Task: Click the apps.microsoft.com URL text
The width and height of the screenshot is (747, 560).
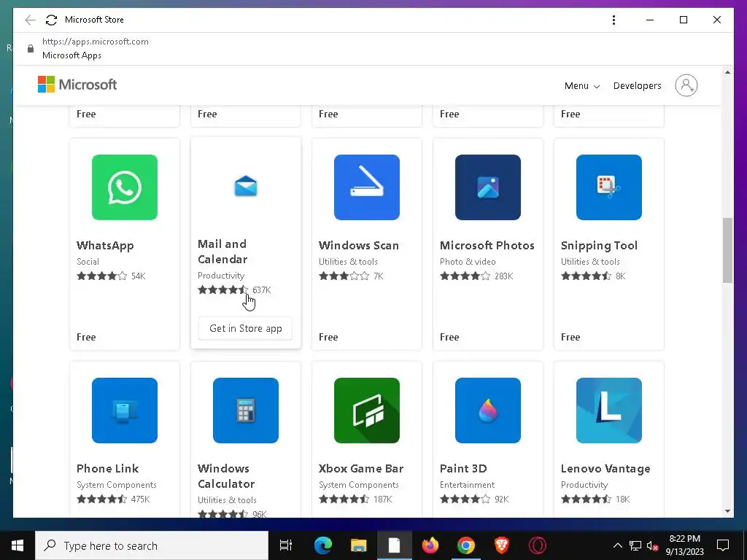Action: (x=96, y=42)
